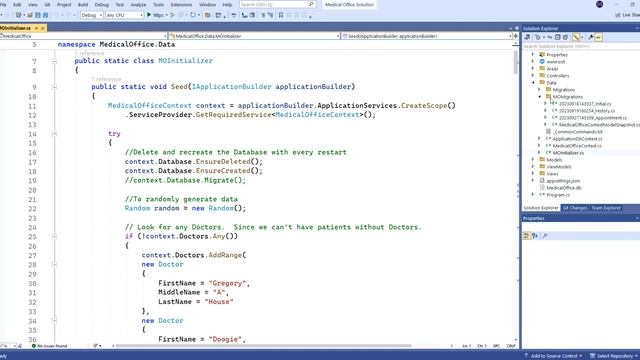Select MedicalOffice.db file in Solution Explorer
Image resolution: width=640 pixels, height=360 pixels.
564,188
